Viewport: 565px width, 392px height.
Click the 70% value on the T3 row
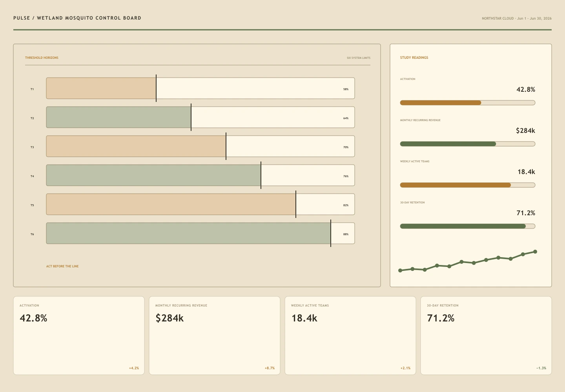click(346, 147)
